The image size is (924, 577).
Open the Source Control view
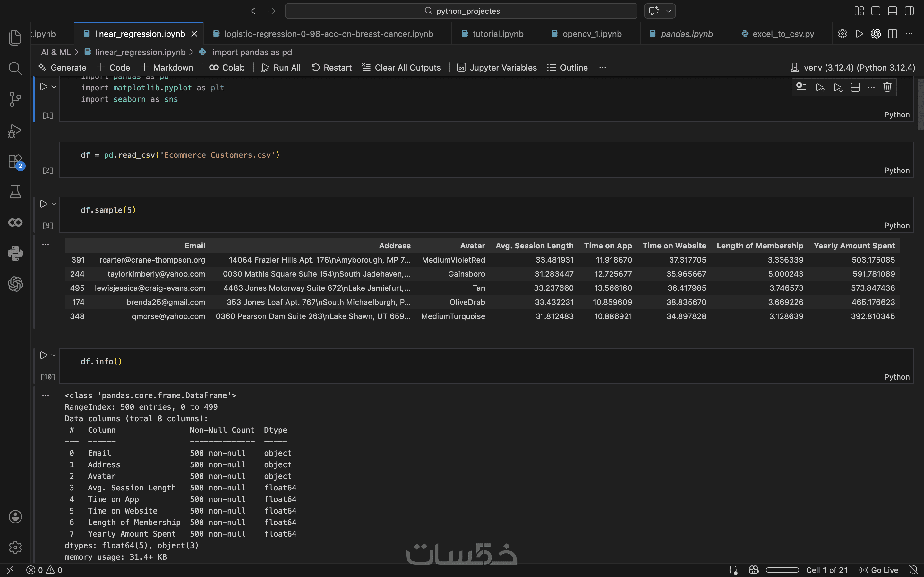tap(15, 99)
